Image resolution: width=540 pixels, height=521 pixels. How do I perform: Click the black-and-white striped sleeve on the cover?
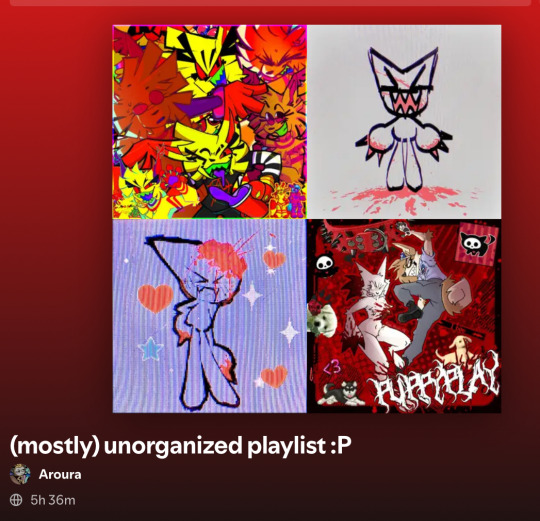point(264,164)
